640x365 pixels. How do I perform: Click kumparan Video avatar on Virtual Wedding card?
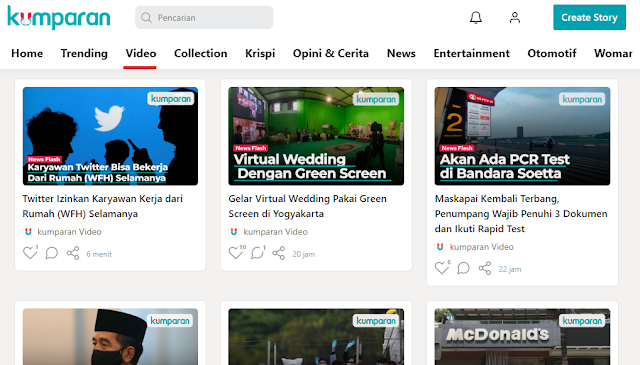click(234, 232)
